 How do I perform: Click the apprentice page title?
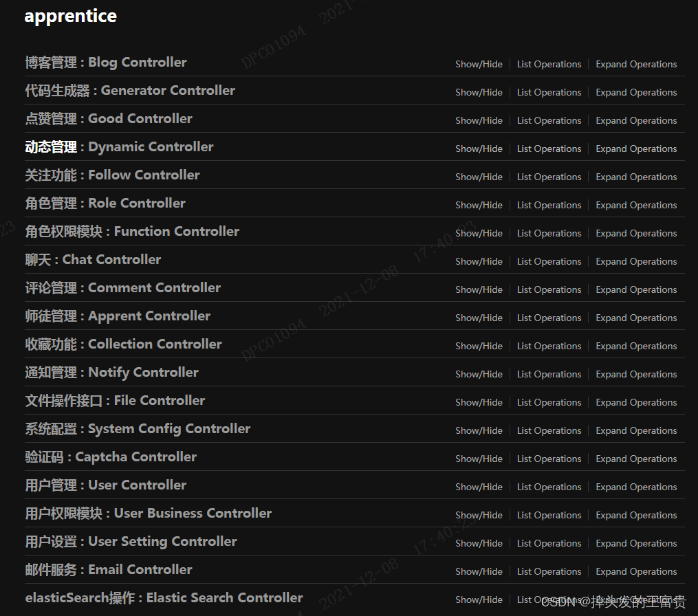[70, 16]
